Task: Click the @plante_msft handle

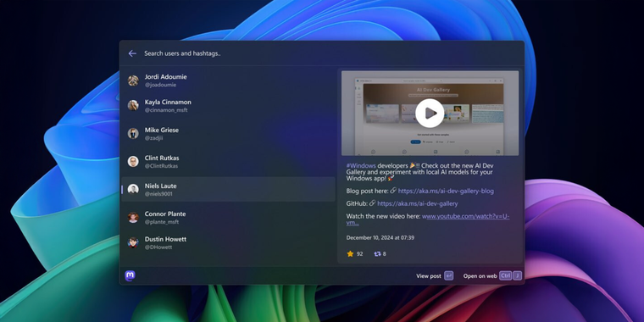Action: tap(161, 222)
